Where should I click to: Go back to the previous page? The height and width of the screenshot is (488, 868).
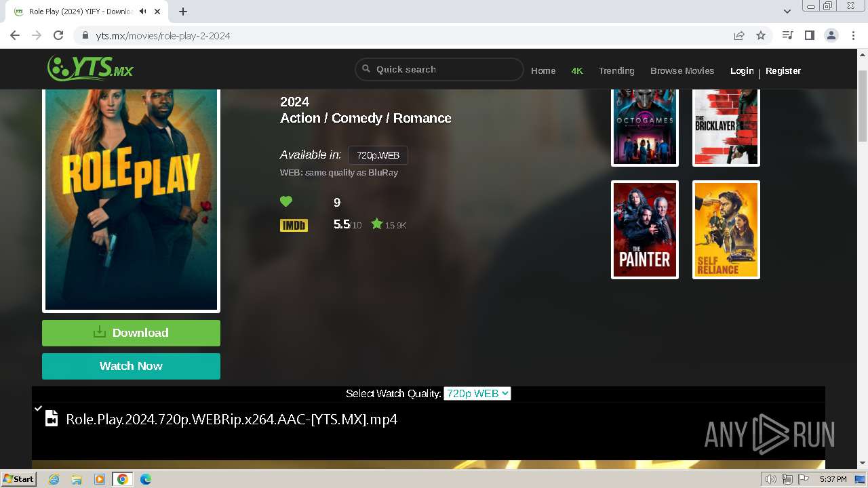point(15,36)
